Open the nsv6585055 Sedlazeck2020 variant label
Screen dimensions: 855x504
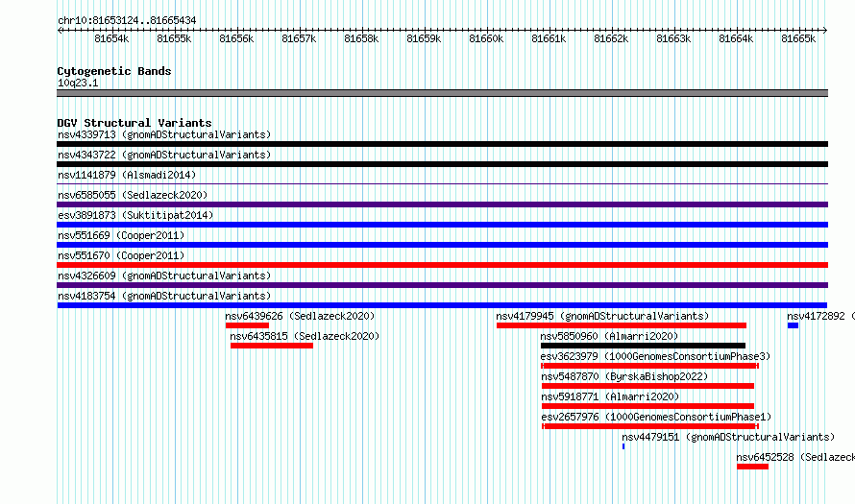pyautogui.click(x=133, y=195)
